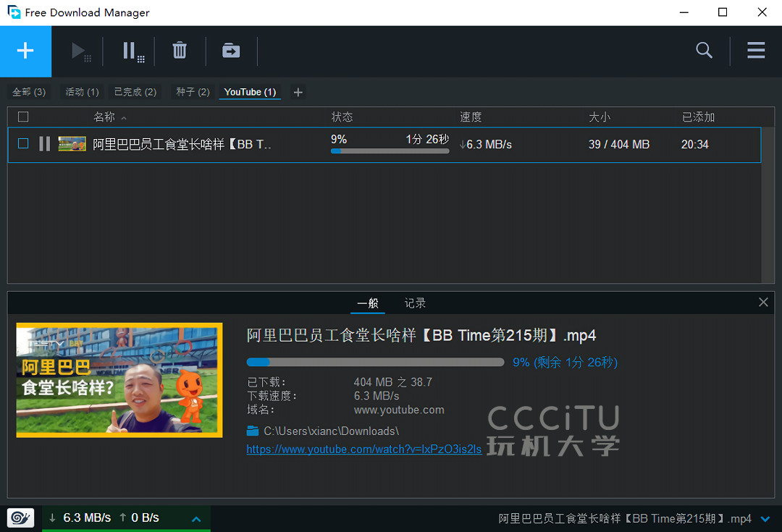Sort list by 名称 column header

click(104, 117)
